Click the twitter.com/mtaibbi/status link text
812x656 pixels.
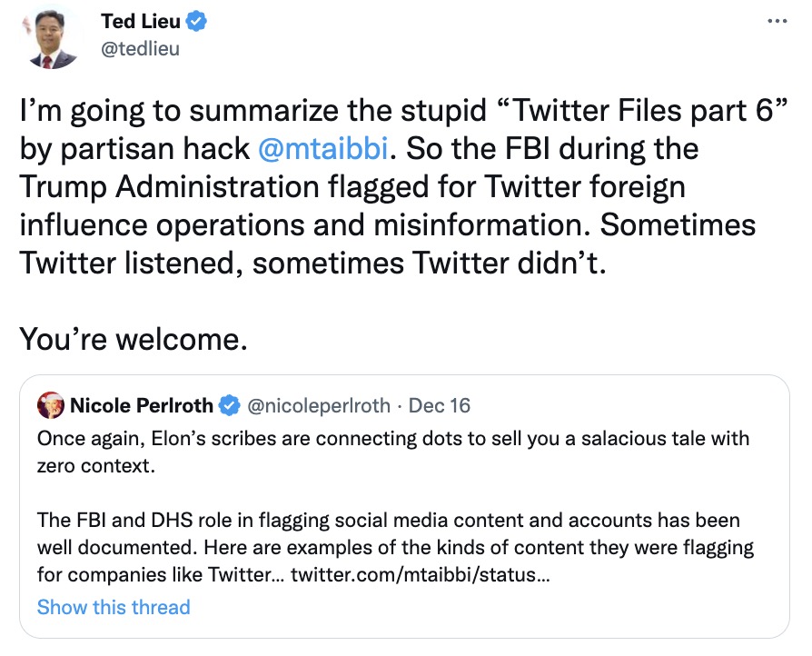(x=420, y=574)
